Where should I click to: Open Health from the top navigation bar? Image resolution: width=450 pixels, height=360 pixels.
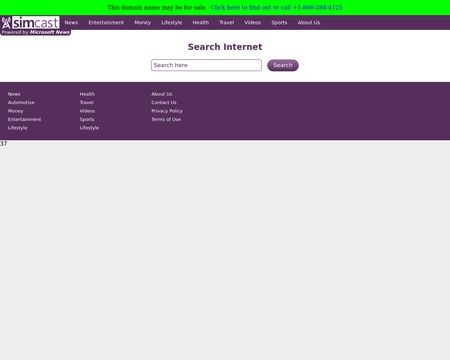(x=201, y=23)
